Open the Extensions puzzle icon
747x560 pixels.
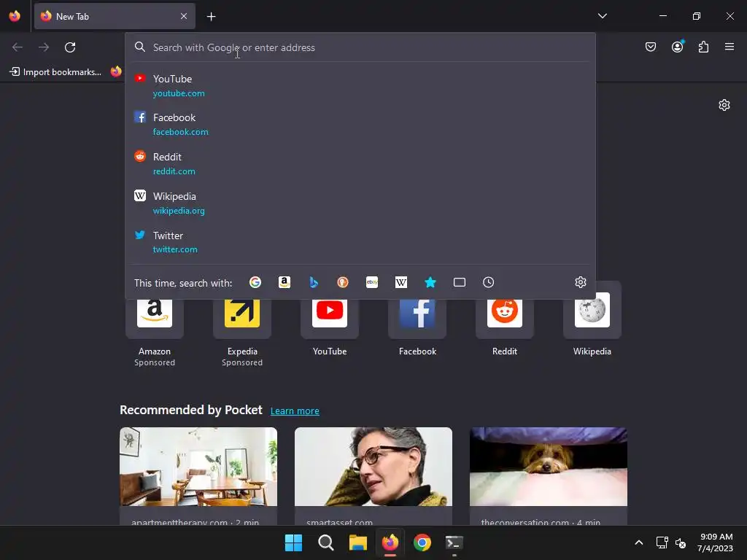click(704, 47)
